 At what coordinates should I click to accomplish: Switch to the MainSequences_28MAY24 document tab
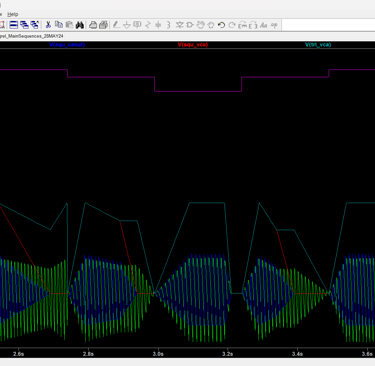pyautogui.click(x=32, y=36)
